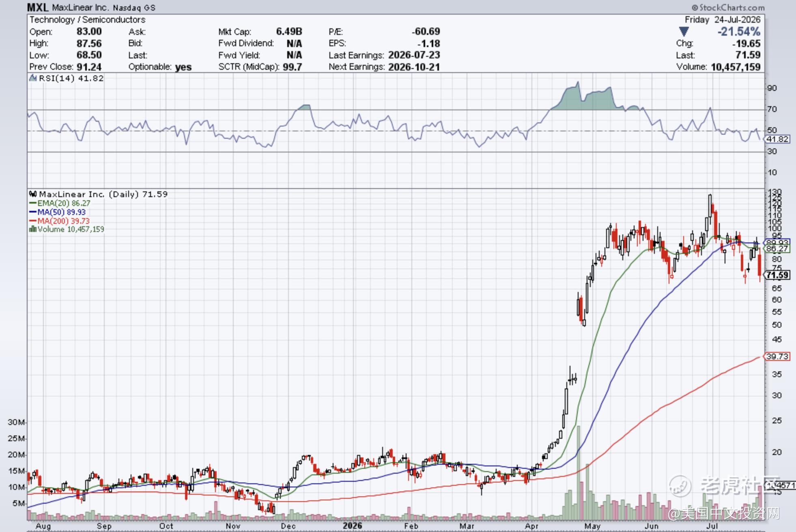The width and height of the screenshot is (796, 532).
Task: Click "Technology / Semiconductors" sector text
Action: pos(87,20)
